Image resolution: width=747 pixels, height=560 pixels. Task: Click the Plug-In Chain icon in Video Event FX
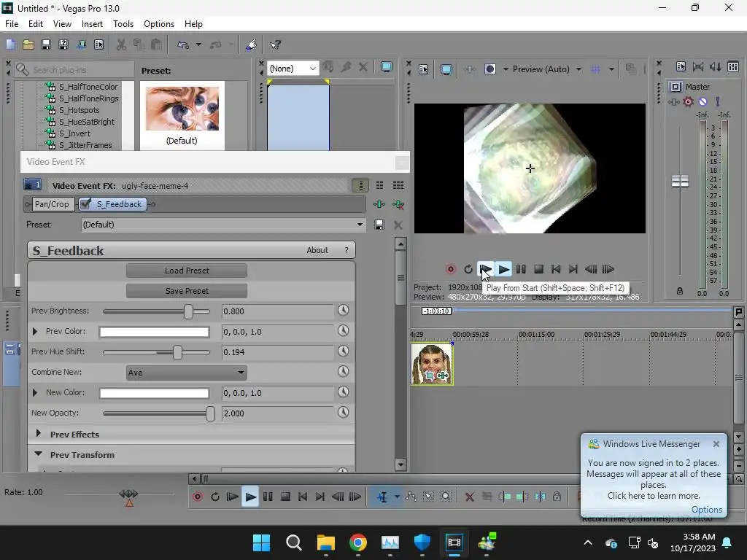tap(379, 204)
